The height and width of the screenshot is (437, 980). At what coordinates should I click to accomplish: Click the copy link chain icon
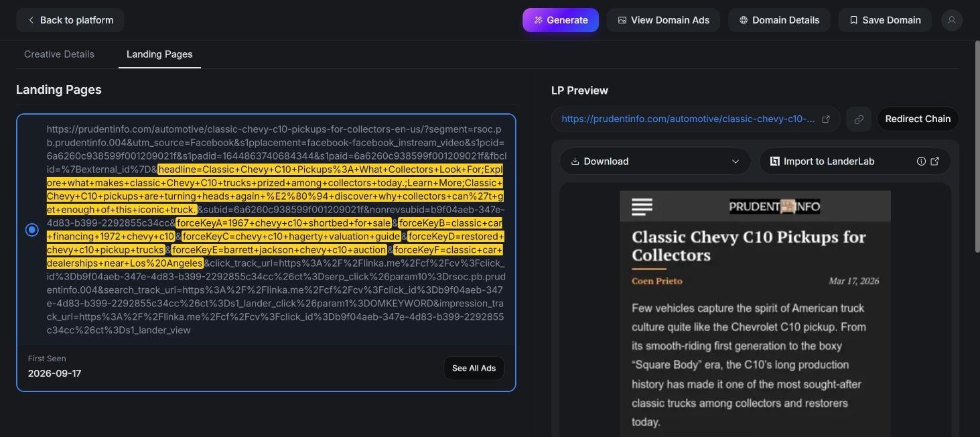point(859,119)
